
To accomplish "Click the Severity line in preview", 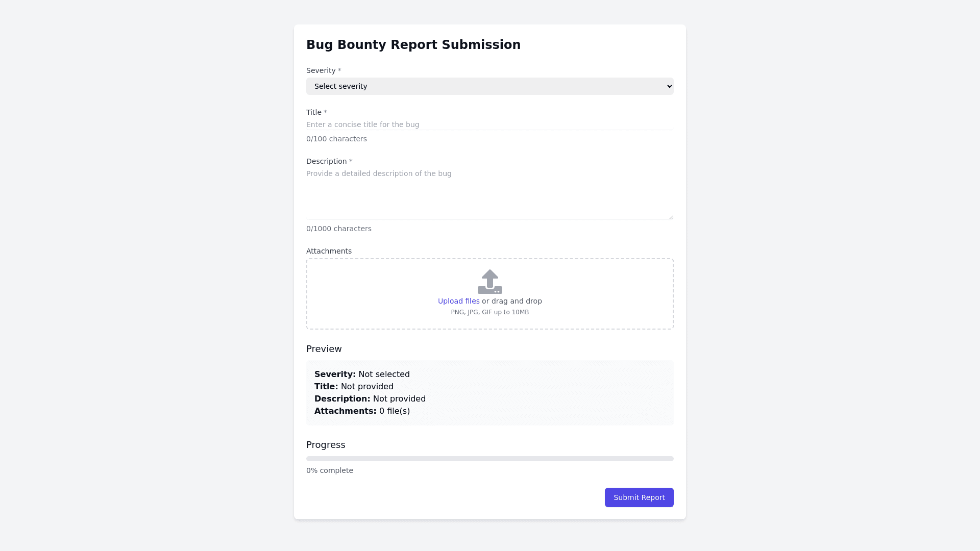I will [362, 374].
